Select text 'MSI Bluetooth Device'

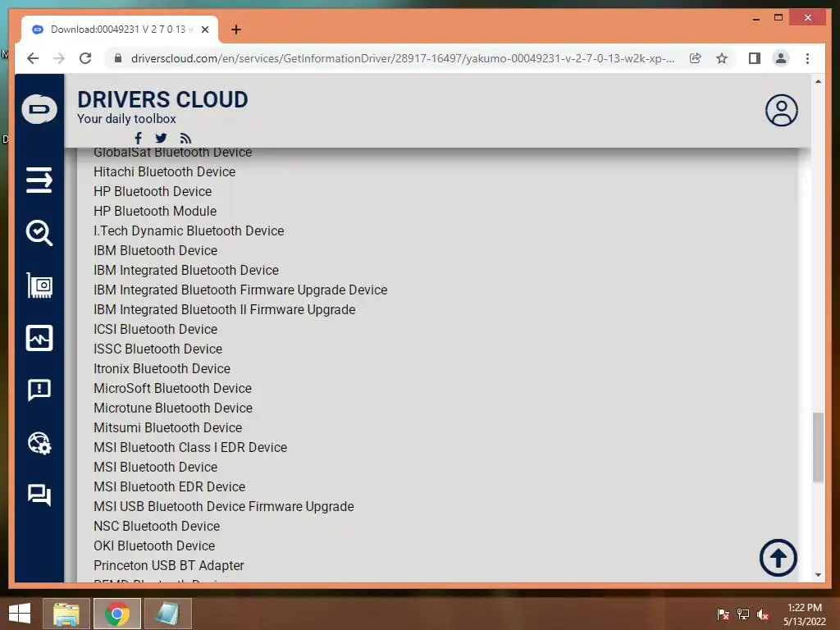pos(155,467)
